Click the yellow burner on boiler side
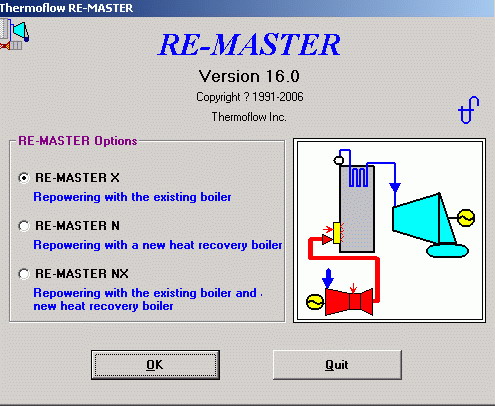The width and height of the screenshot is (495, 406). pyautogui.click(x=337, y=233)
